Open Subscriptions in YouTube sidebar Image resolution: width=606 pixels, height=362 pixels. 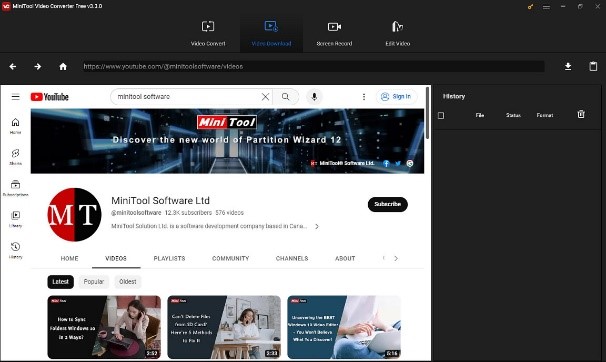(x=15, y=188)
